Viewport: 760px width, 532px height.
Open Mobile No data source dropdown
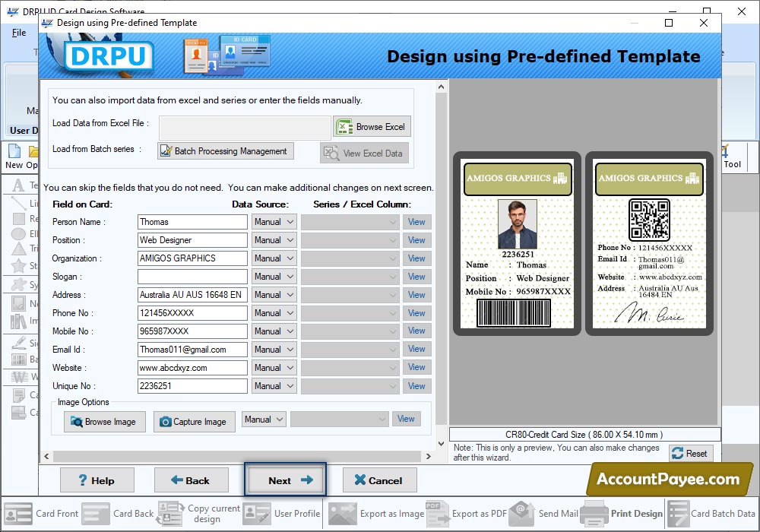(x=274, y=331)
